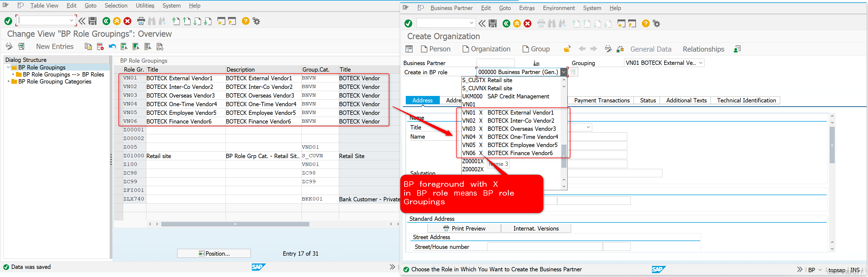Click the Street/House number input field

click(x=545, y=247)
